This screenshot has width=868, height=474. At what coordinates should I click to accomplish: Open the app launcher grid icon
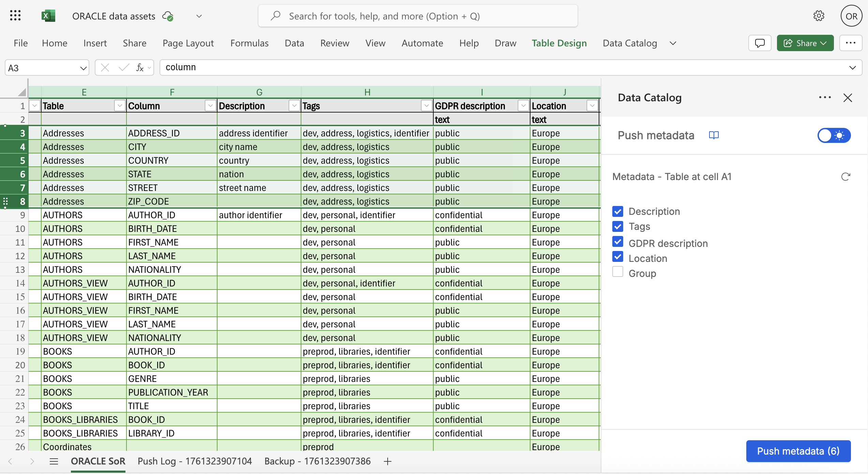tap(15, 16)
